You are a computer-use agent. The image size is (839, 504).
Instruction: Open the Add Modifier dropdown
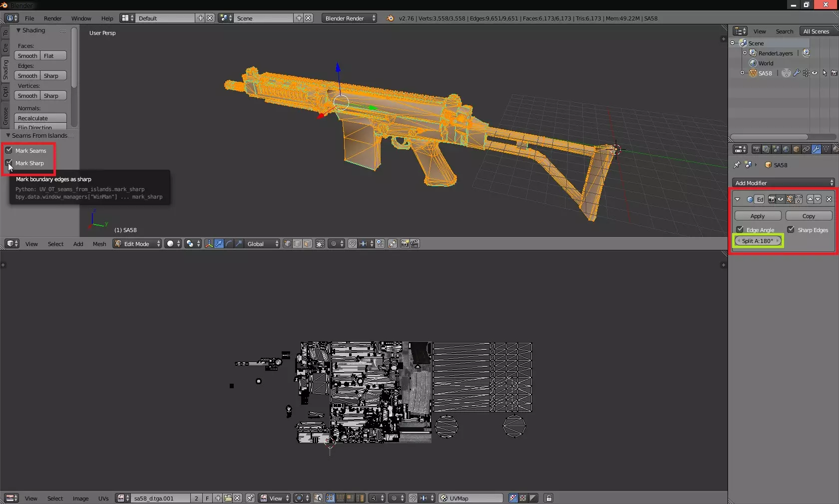click(x=783, y=183)
